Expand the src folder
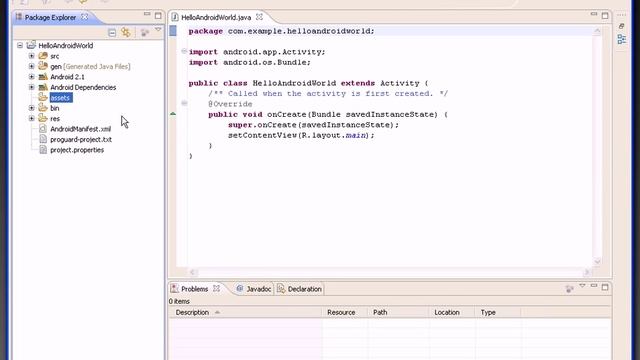 tap(31, 56)
